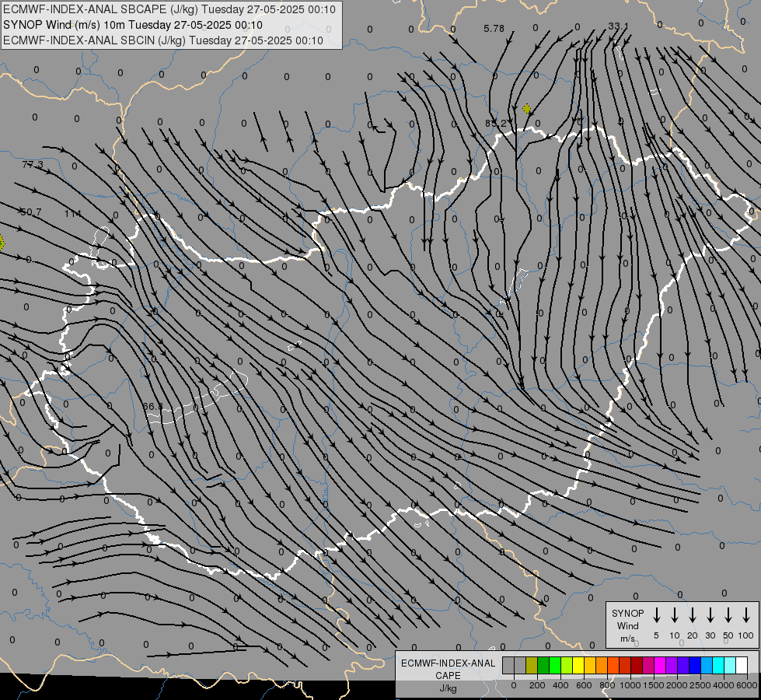
Task: Select the 800 label in CAPE legend
Action: pyautogui.click(x=607, y=685)
